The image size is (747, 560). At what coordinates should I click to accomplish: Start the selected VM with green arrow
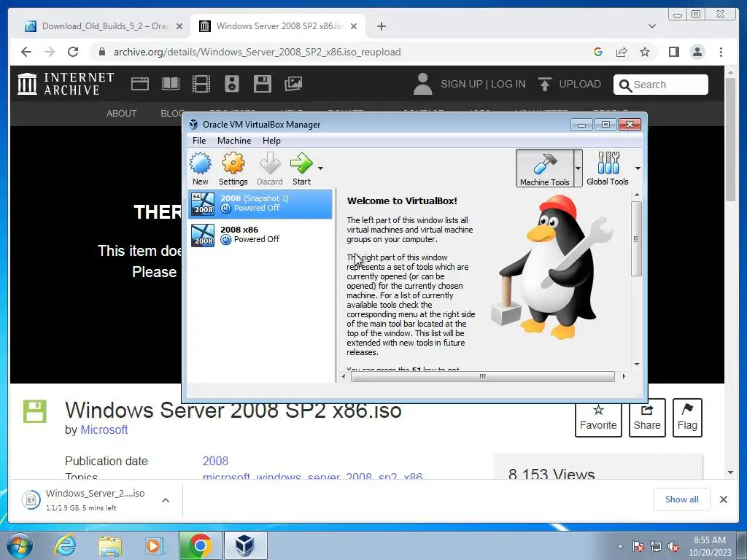(301, 168)
